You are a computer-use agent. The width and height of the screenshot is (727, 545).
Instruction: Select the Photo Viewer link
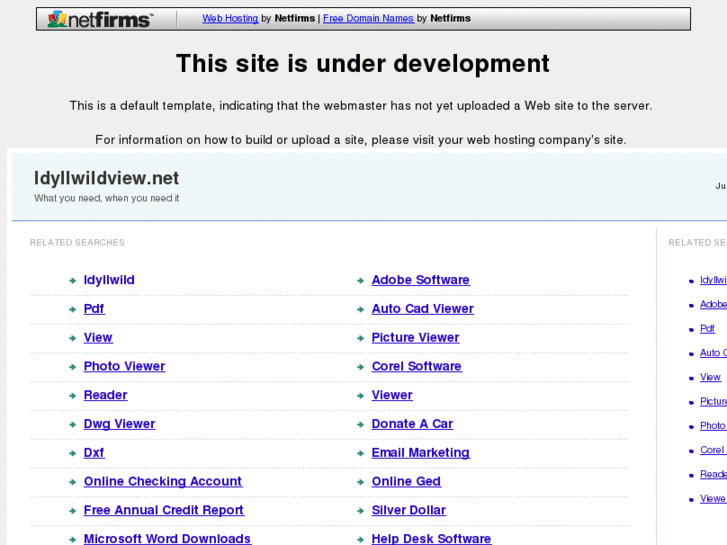124,366
